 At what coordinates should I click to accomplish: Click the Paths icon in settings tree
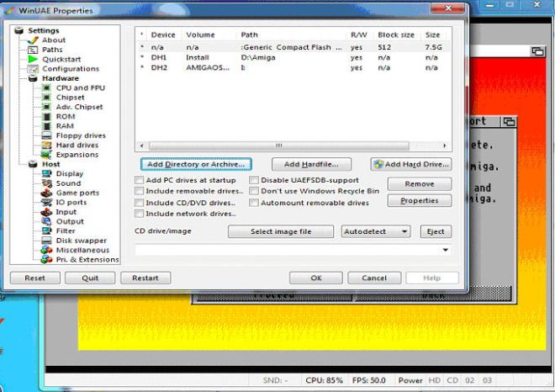coord(33,50)
